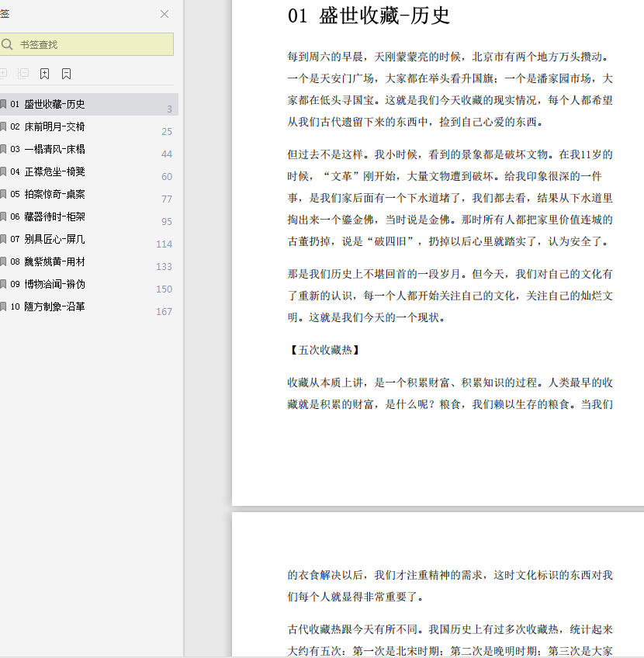The width and height of the screenshot is (644, 658).
Task: Expand all bookmarks using the plus-box icon
Action: pos(3,74)
